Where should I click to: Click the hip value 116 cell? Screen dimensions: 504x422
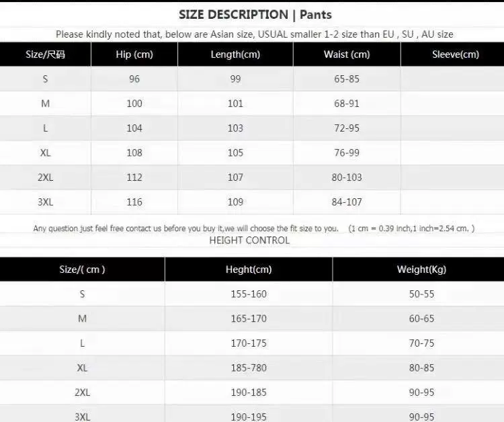coord(134,202)
